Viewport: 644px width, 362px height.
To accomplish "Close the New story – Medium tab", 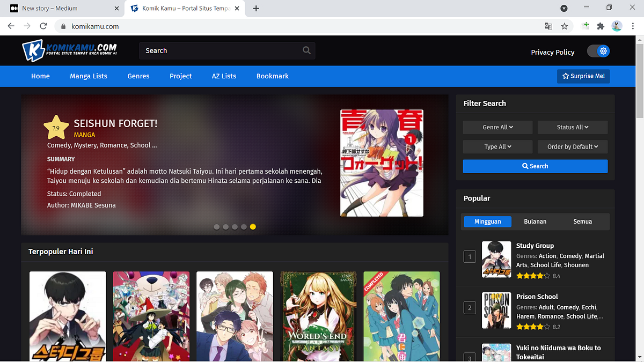I will click(117, 8).
